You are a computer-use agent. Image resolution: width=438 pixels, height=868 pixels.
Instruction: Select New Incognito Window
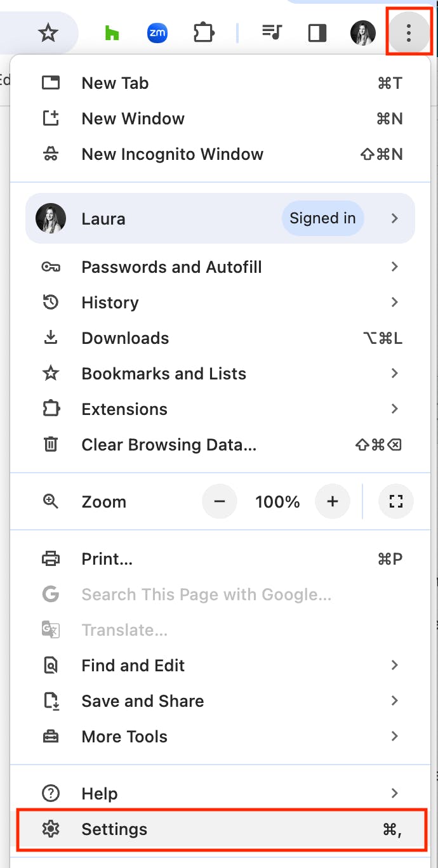point(220,154)
